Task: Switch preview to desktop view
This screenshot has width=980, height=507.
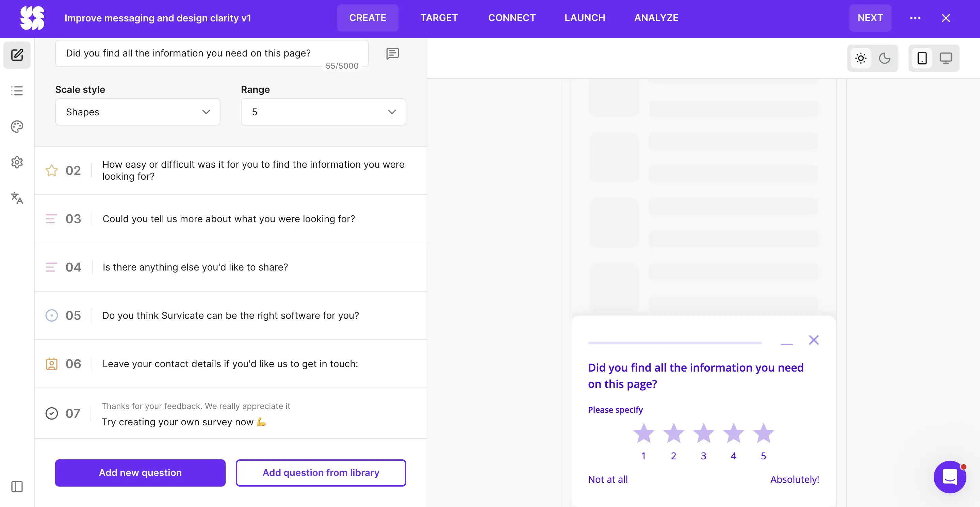Action: click(x=946, y=58)
